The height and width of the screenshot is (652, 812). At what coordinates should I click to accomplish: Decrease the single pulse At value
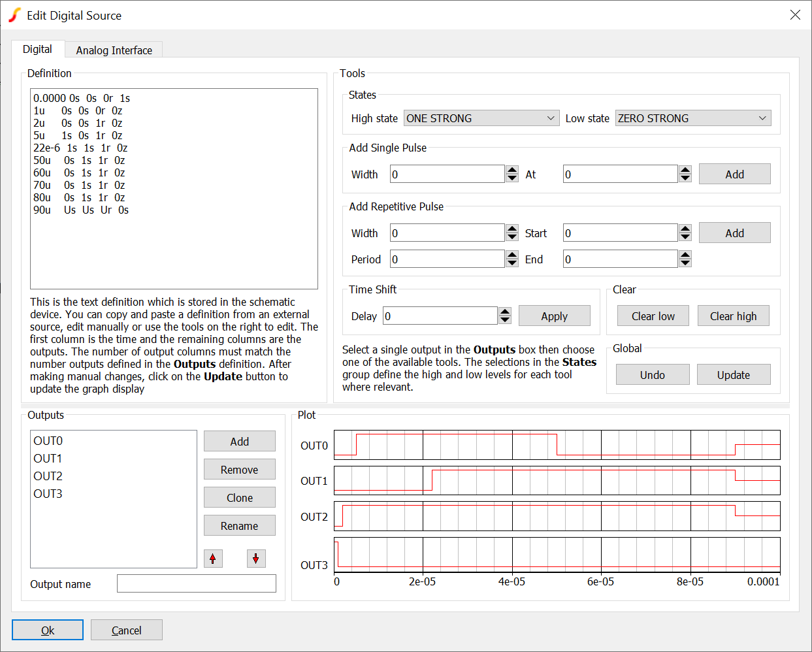coord(685,178)
